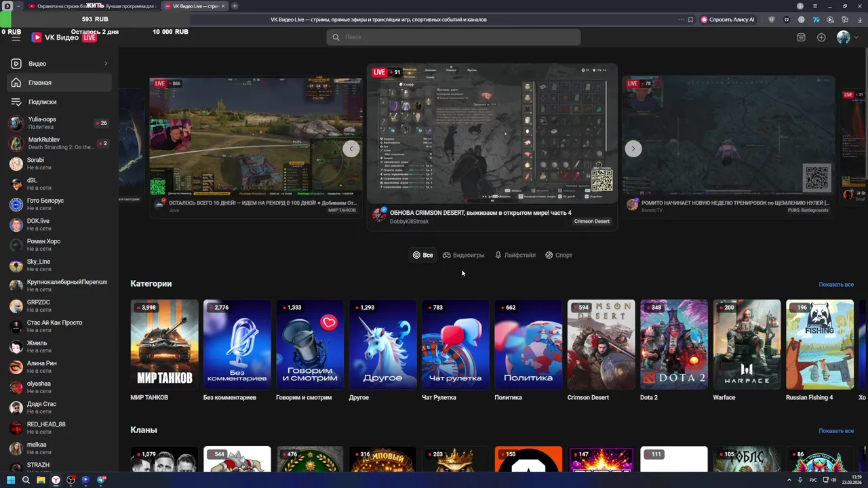Open the Sky_Line channel in the sidebar
This screenshot has width=868, height=488.
click(60, 265)
